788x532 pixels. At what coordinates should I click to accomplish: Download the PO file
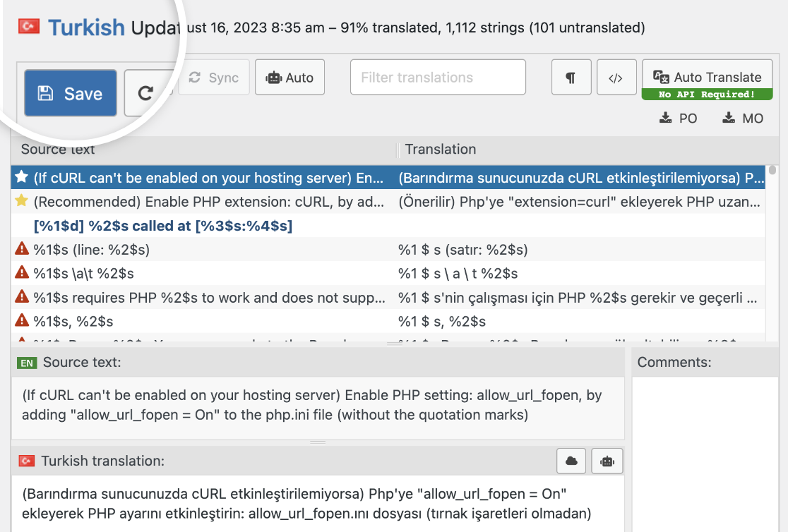click(679, 118)
